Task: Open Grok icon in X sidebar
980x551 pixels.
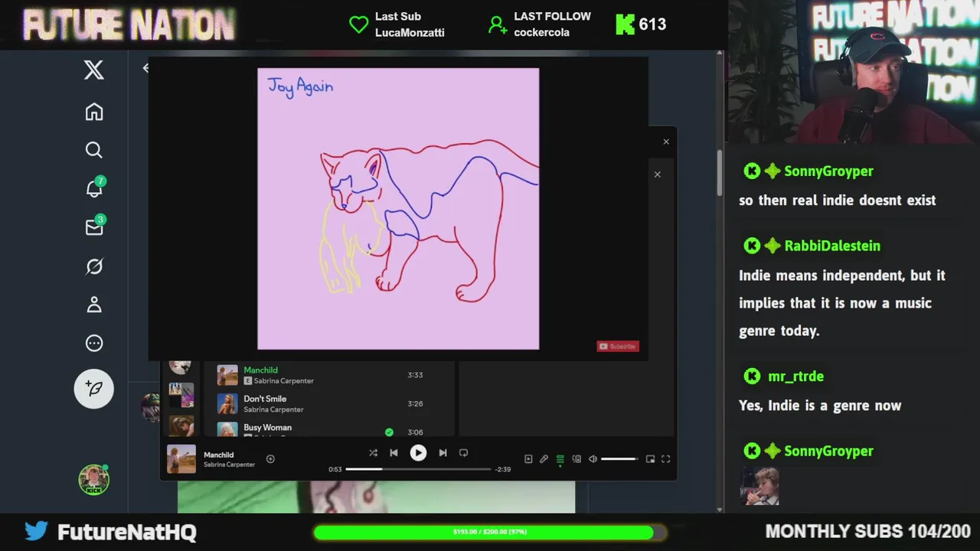Action: click(93, 266)
